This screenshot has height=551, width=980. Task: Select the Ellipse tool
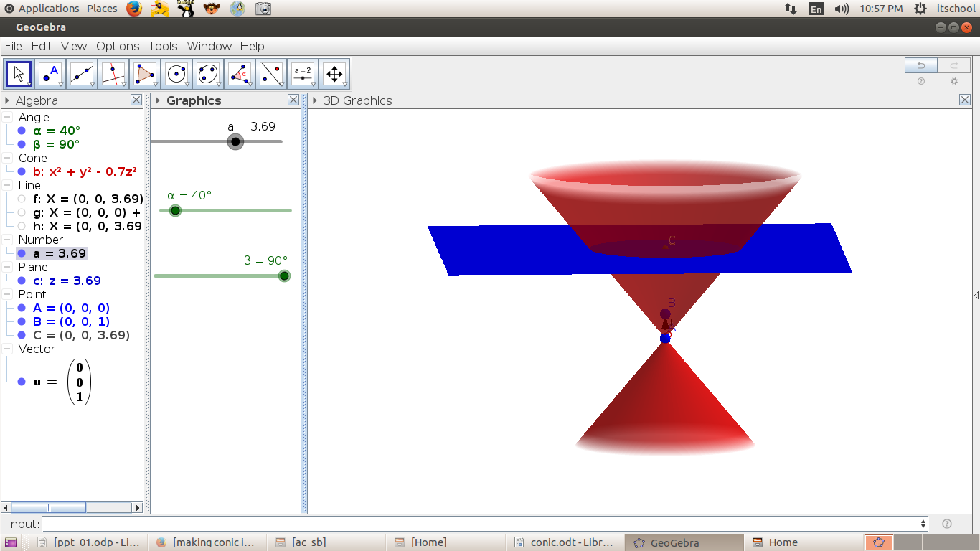(x=207, y=73)
